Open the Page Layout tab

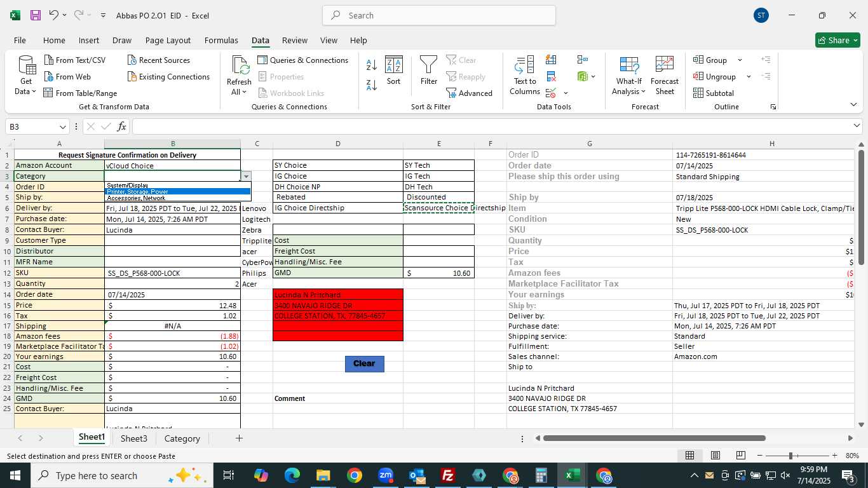pyautogui.click(x=168, y=40)
